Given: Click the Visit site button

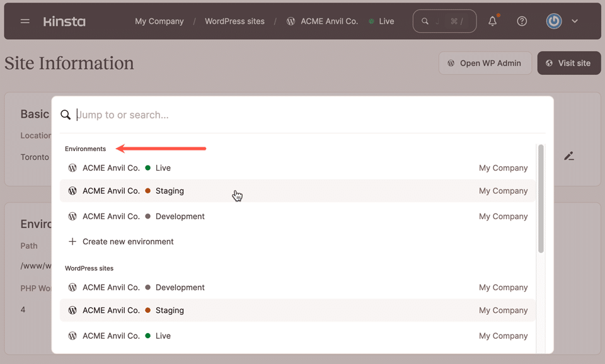Looking at the screenshot, I should tap(568, 63).
